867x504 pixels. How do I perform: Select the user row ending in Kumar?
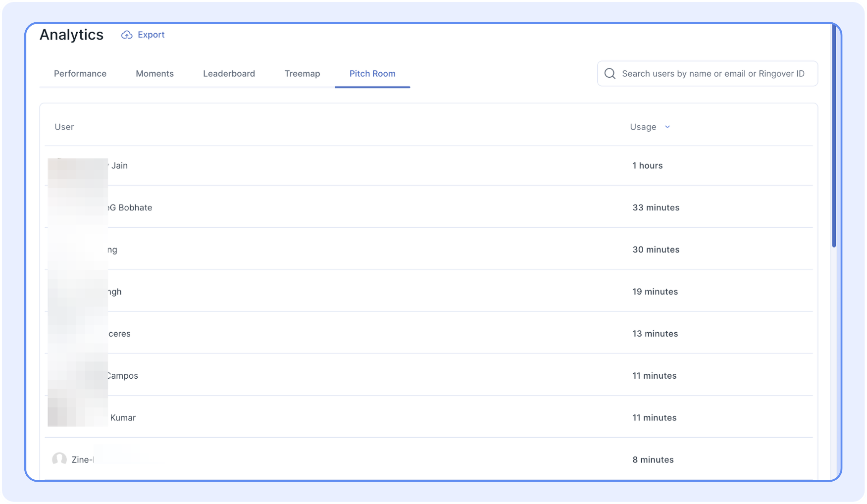point(123,418)
